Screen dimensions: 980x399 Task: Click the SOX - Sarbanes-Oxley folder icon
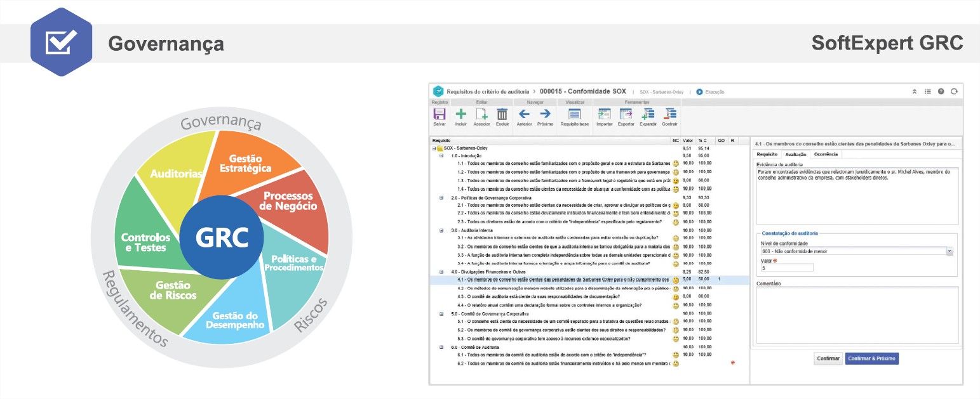(x=440, y=148)
